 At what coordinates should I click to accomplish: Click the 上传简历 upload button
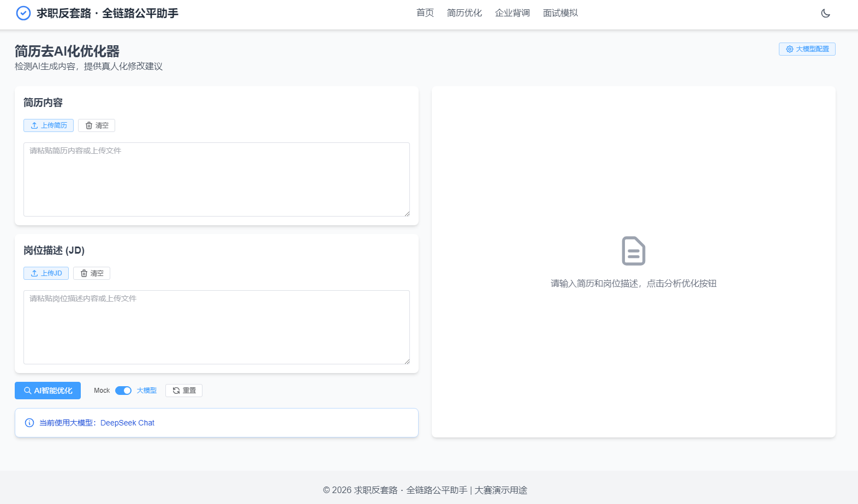[49, 125]
